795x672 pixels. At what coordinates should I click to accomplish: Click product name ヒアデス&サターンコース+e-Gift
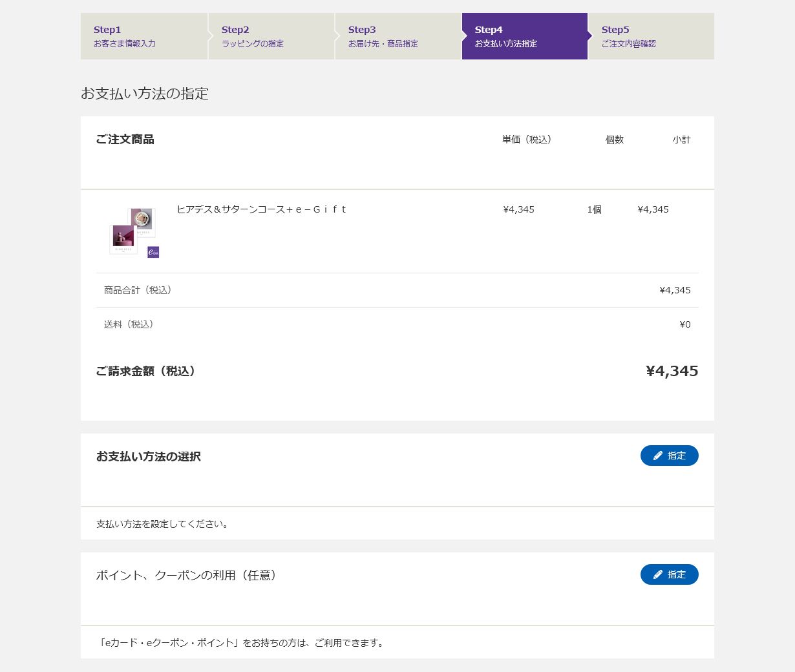click(x=262, y=209)
